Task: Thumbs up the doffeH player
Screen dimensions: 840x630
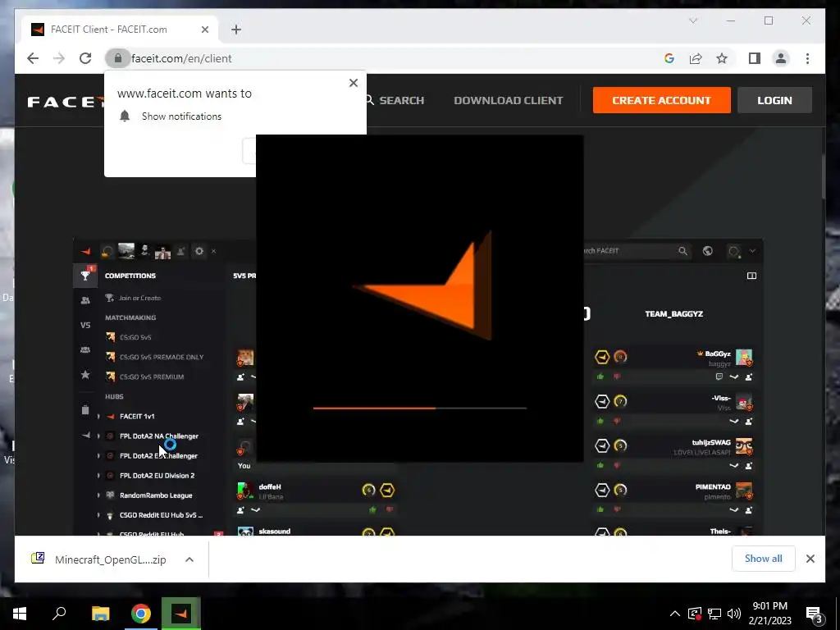Action: click(373, 509)
